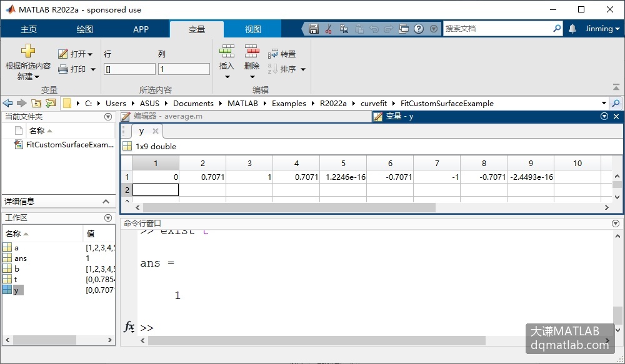Select variable y icon in workspace

click(x=7, y=290)
